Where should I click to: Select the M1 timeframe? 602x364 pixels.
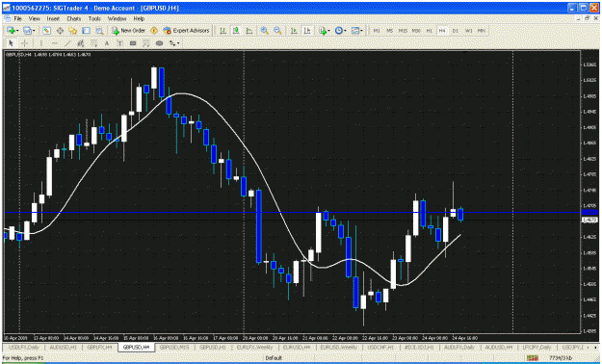pyautogui.click(x=377, y=31)
